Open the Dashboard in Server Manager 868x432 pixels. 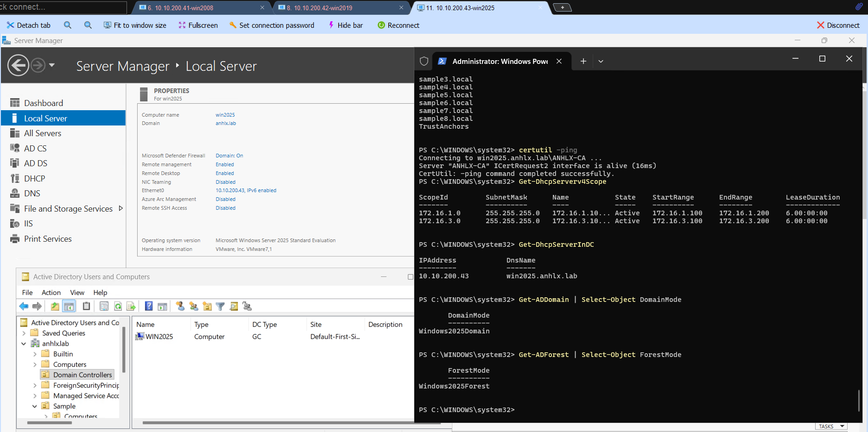(x=44, y=103)
